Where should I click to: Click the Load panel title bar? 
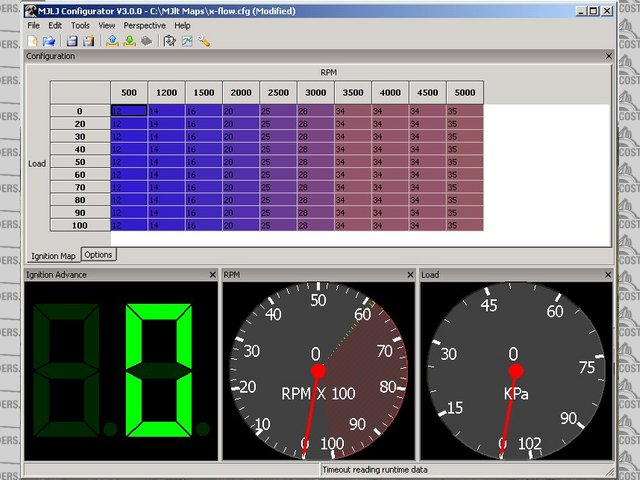[516, 275]
